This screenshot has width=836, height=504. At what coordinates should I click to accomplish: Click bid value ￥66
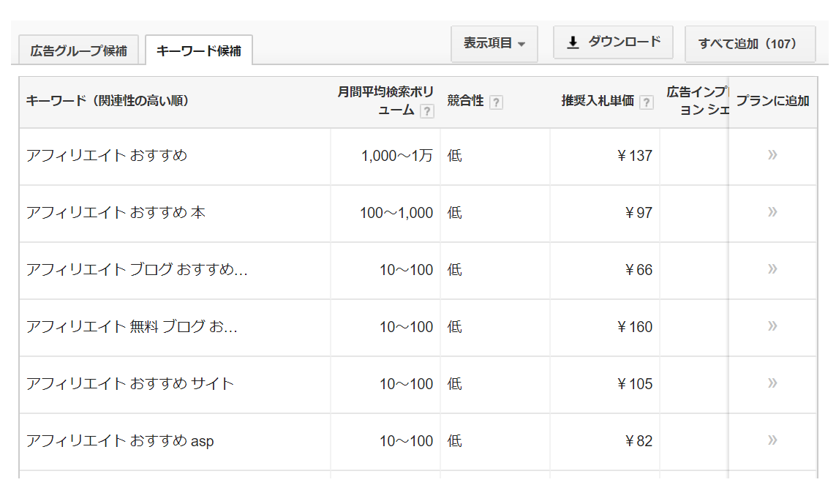point(639,270)
